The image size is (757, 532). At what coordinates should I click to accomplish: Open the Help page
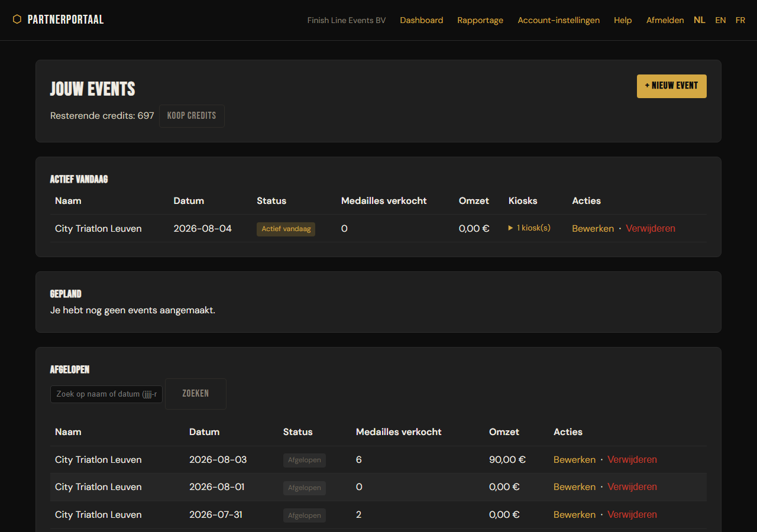coord(623,20)
